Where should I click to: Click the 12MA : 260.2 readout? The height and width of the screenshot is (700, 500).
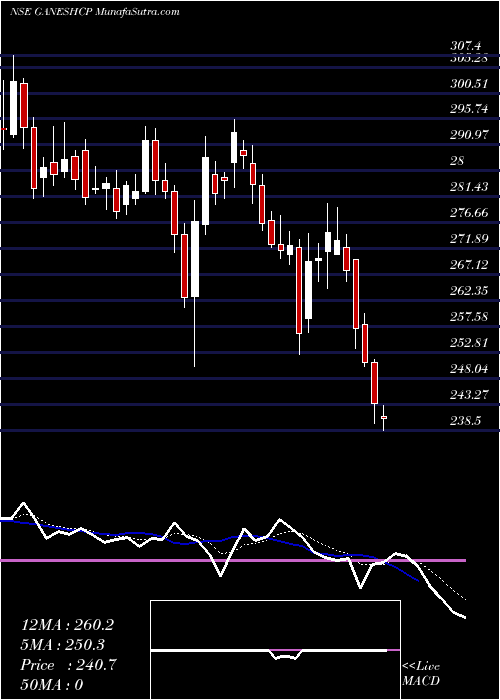coord(67,625)
